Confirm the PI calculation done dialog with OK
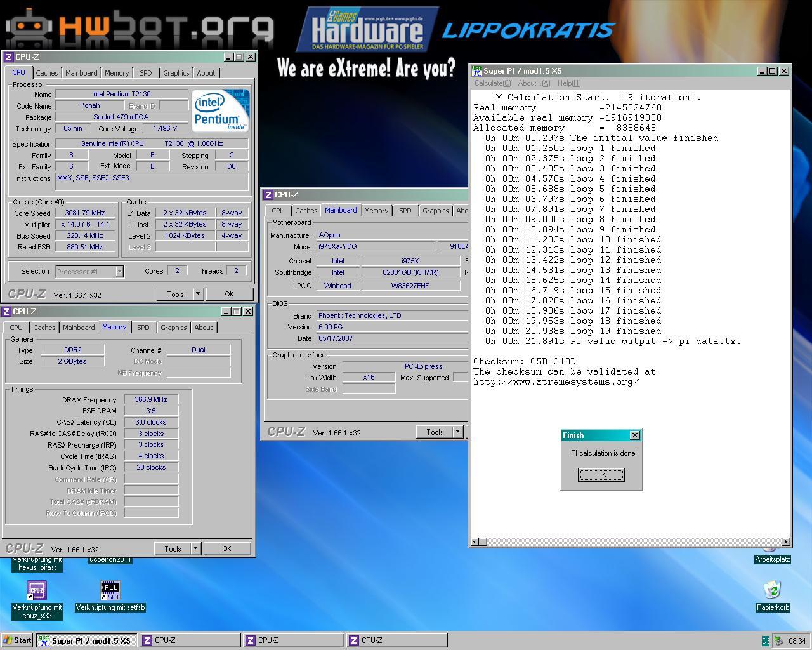The image size is (812, 650). (601, 475)
